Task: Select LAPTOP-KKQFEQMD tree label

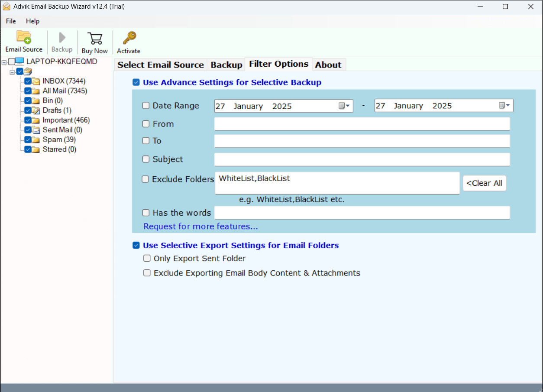Action: coord(62,62)
